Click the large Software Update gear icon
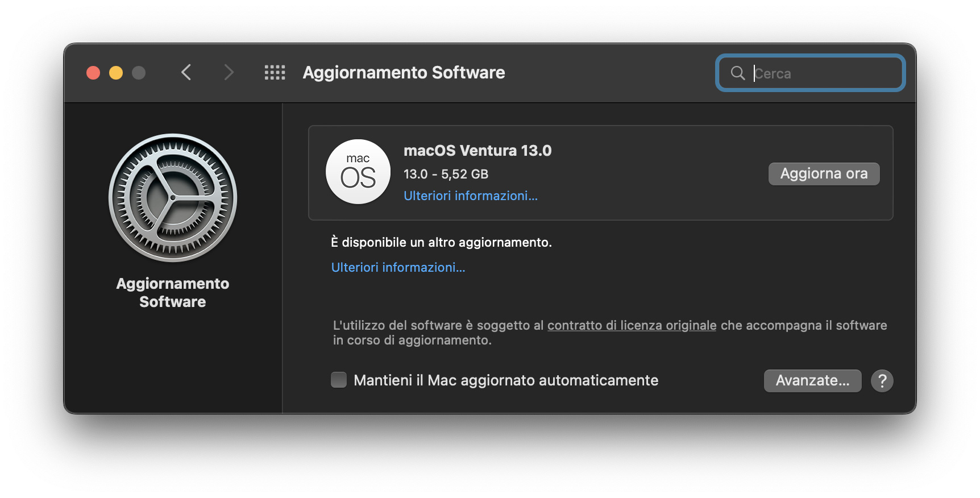The height and width of the screenshot is (498, 980). point(173,198)
